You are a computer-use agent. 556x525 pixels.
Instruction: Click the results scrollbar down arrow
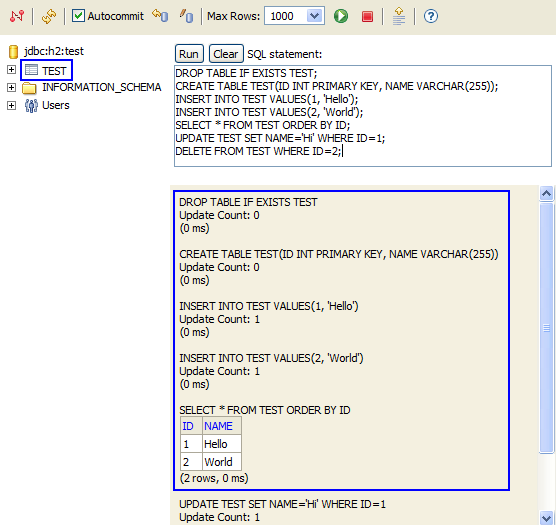546,517
